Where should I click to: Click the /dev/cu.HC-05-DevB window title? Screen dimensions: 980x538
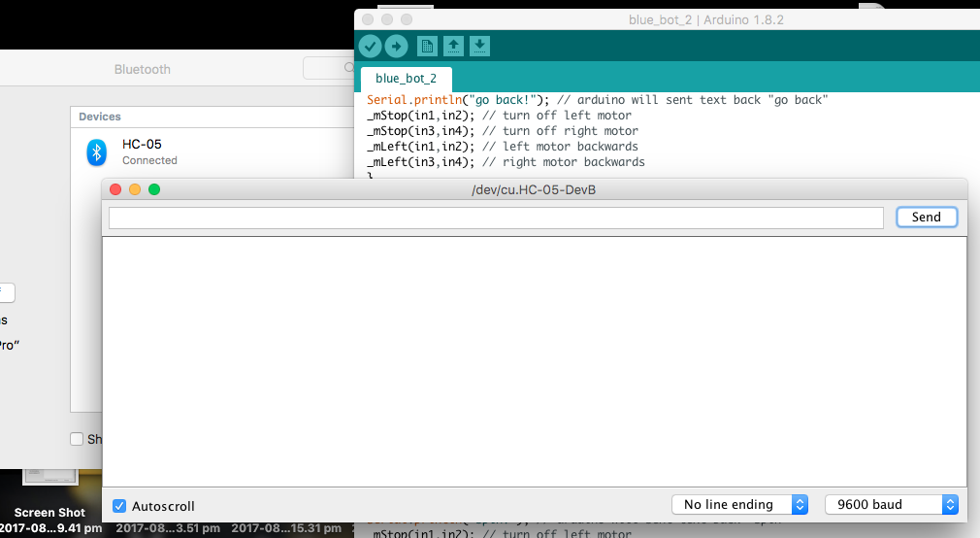[534, 189]
